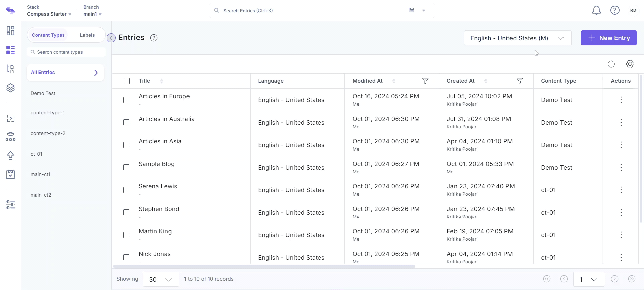Viewport: 644px width, 290px height.
Task: Switch to Content Types tab
Action: [48, 35]
